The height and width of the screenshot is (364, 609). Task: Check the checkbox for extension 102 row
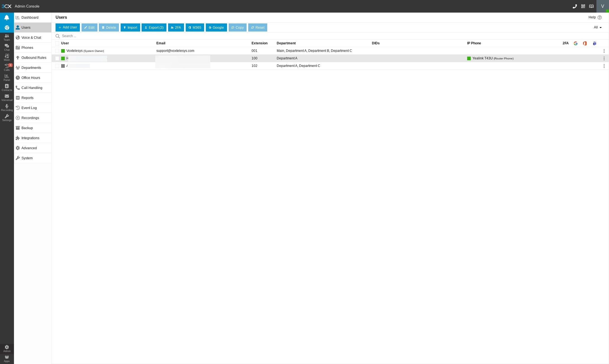point(58,66)
